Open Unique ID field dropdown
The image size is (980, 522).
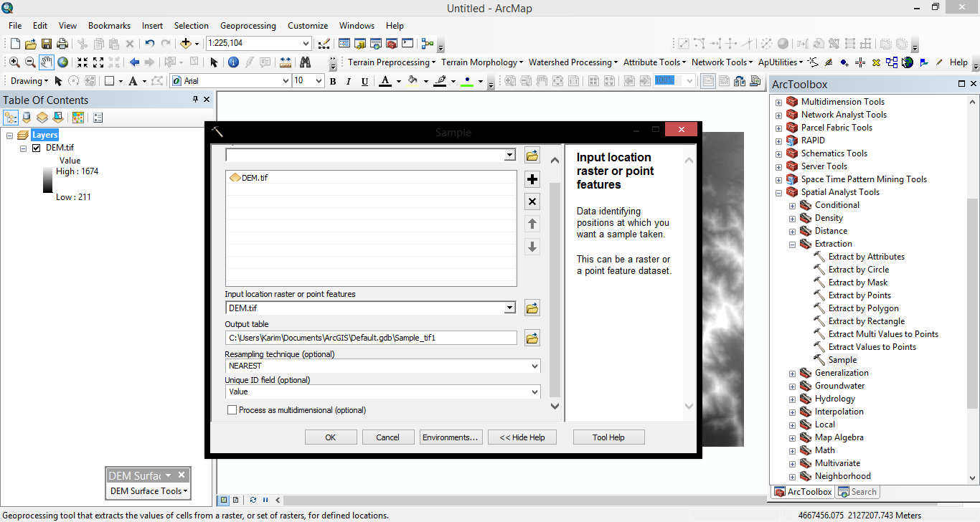tap(534, 392)
